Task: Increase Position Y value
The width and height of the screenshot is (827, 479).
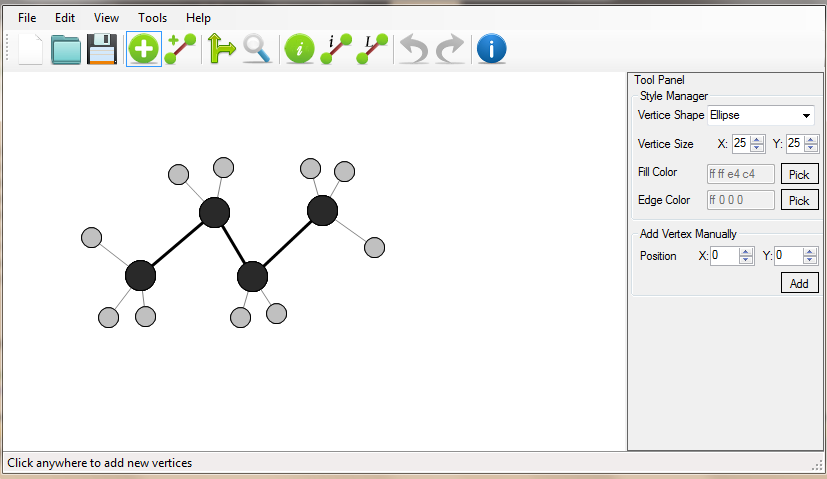Action: point(810,252)
